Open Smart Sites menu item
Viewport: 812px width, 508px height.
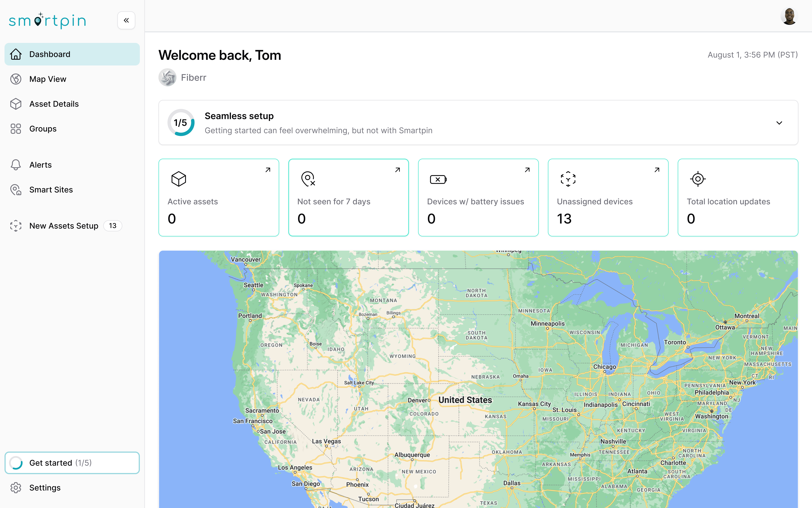(72, 190)
